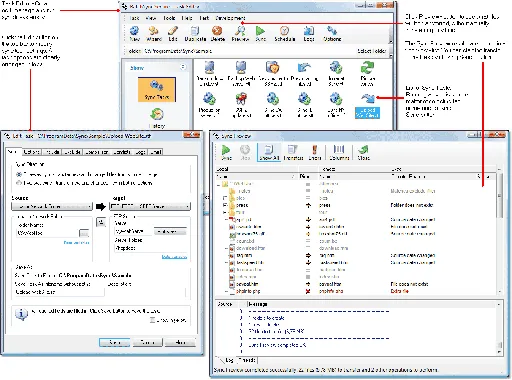This screenshot has width=512, height=380.
Task: Switch to the Include tab in Edit Task
Action: coord(52,152)
